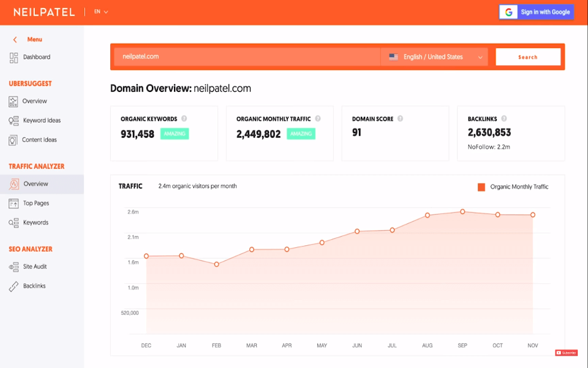Click the AUG data point on the chart
The width and height of the screenshot is (588, 368).
427,215
